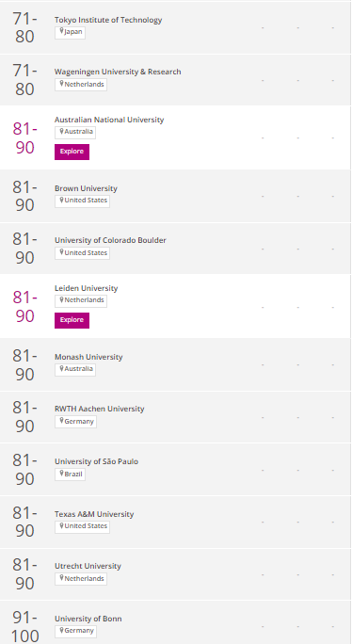Click Australia location tag under Monash University
Viewport: 352px width, 644px height.
[75, 370]
